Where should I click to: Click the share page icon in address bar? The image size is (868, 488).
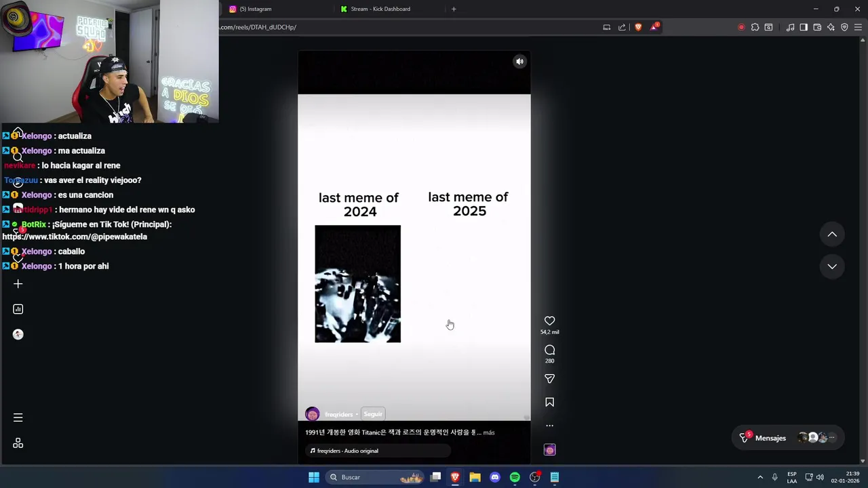(622, 27)
